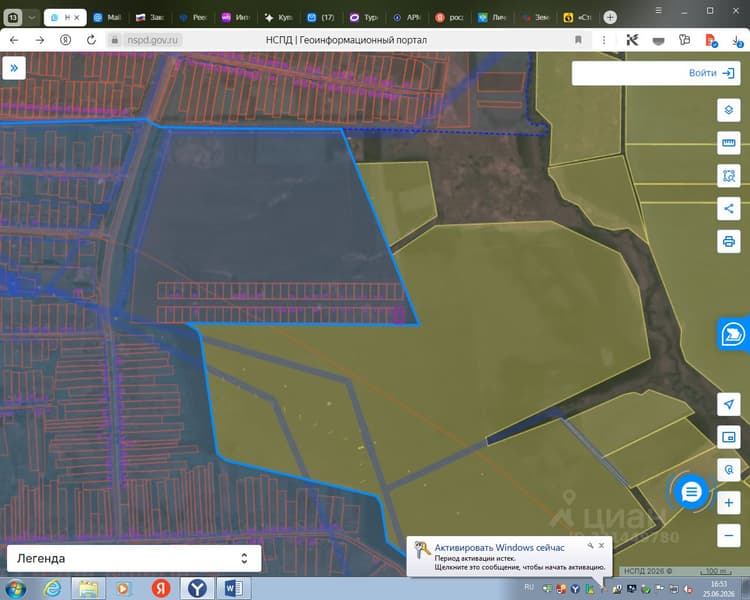Open the map layers panel icon
This screenshot has height=600, width=750.
[728, 111]
